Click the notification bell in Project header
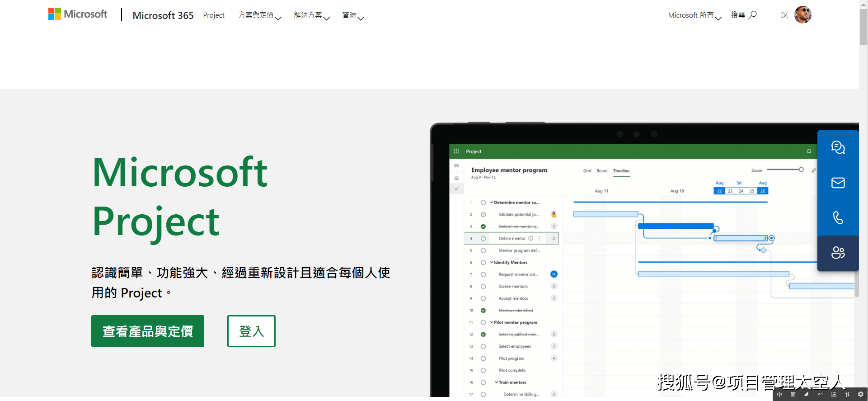 point(809,151)
